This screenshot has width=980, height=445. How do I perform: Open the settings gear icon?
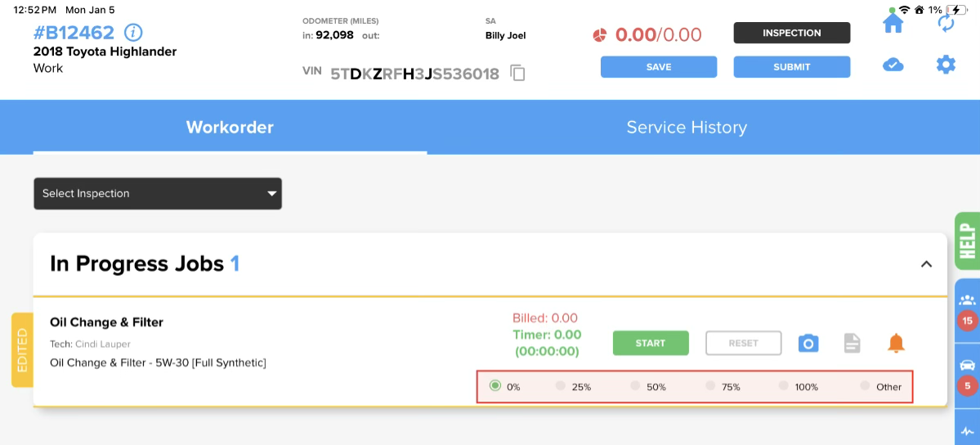946,65
